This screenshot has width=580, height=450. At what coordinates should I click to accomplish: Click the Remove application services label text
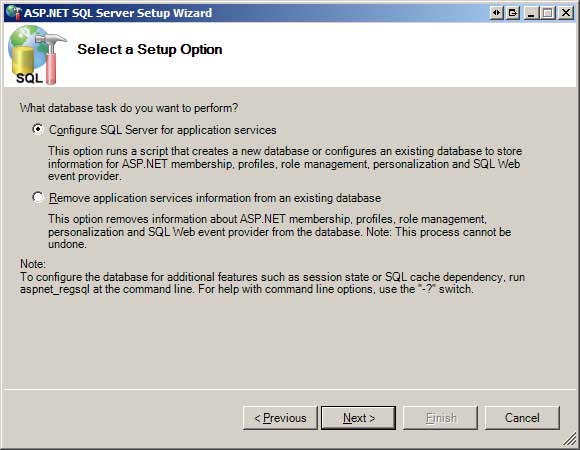[215, 198]
